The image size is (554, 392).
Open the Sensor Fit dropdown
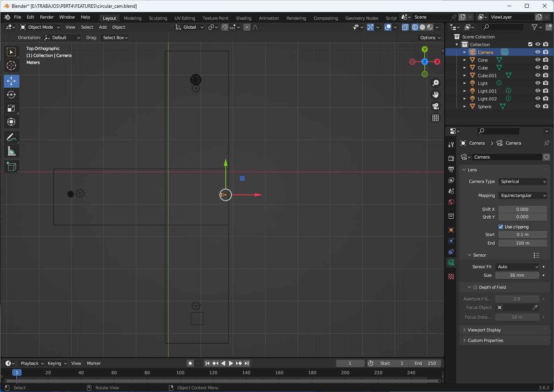pos(517,266)
